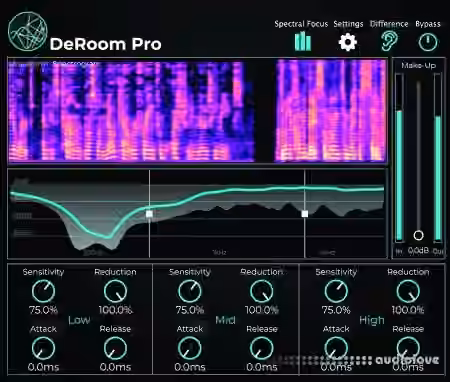Toggle Difference listening ear icon

pos(389,41)
